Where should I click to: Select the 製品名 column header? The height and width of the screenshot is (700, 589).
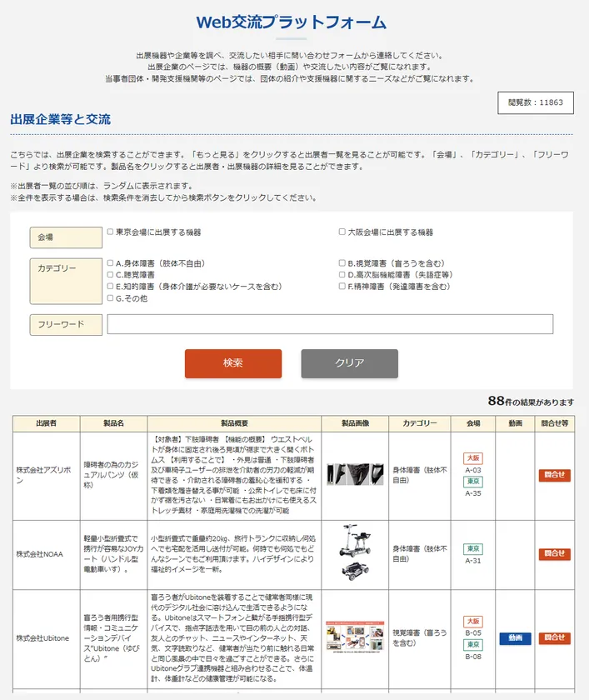pos(114,423)
